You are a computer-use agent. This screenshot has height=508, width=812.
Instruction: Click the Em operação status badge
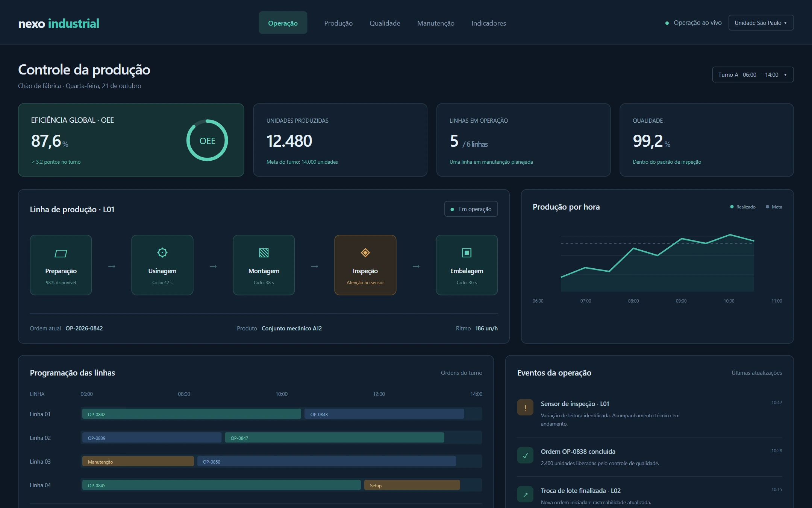pos(471,209)
